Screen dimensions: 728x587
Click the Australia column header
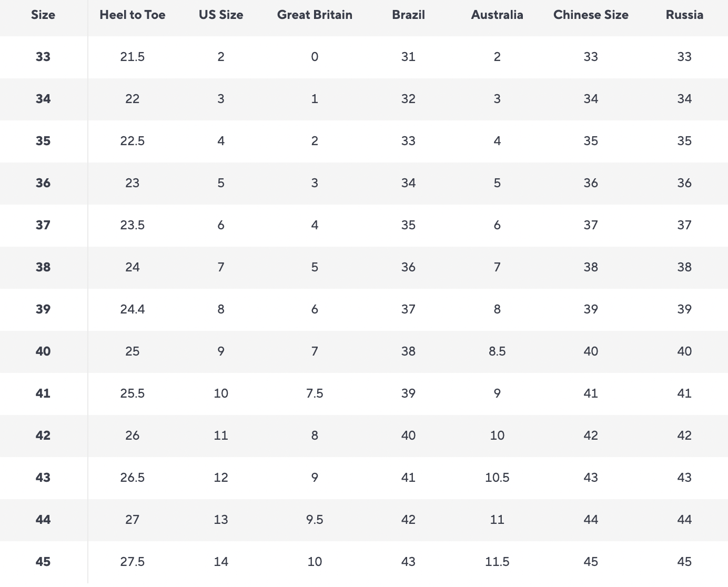[497, 15]
